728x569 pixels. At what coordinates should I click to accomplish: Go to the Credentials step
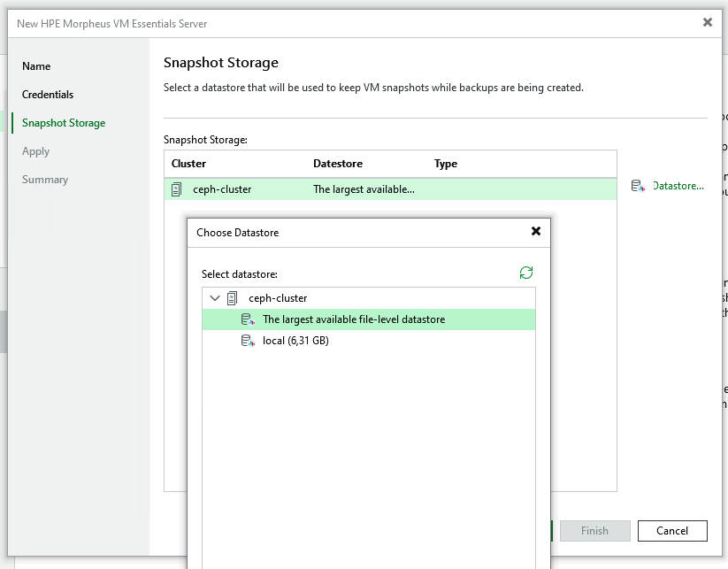(x=48, y=95)
